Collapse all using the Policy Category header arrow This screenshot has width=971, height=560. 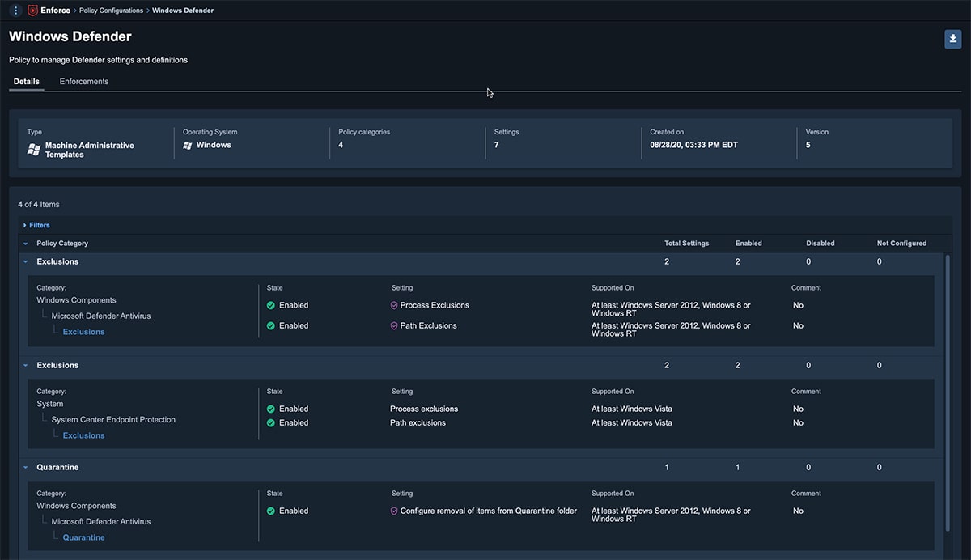tap(25, 244)
